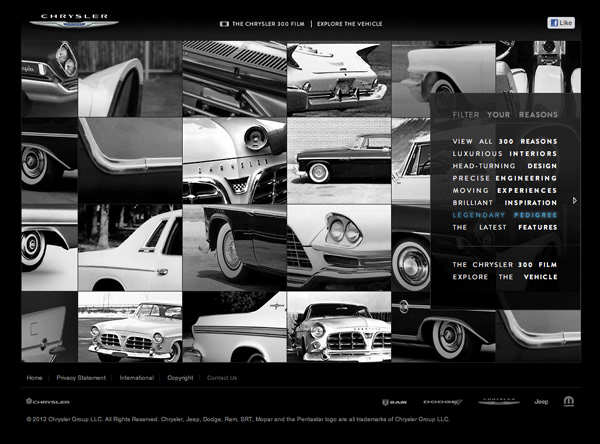Click the Dodge brand logo

443,402
